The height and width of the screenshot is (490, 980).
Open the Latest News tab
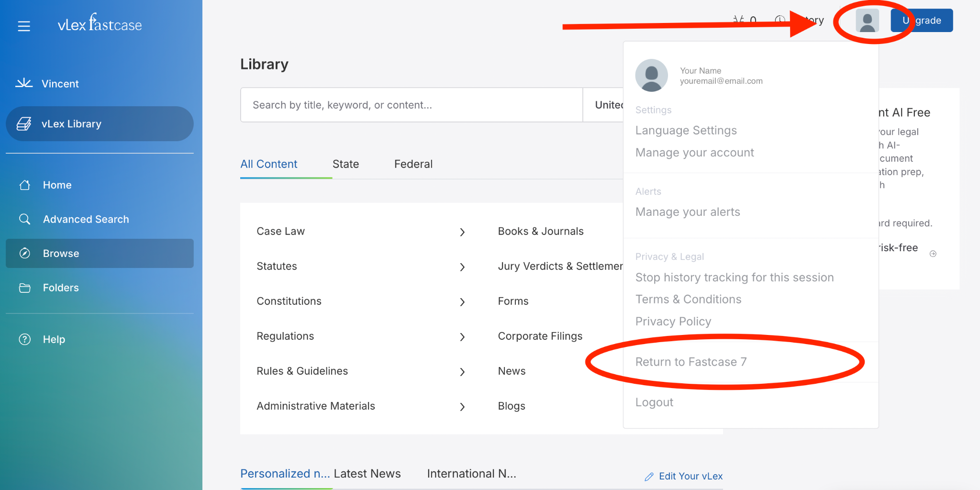[367, 474]
